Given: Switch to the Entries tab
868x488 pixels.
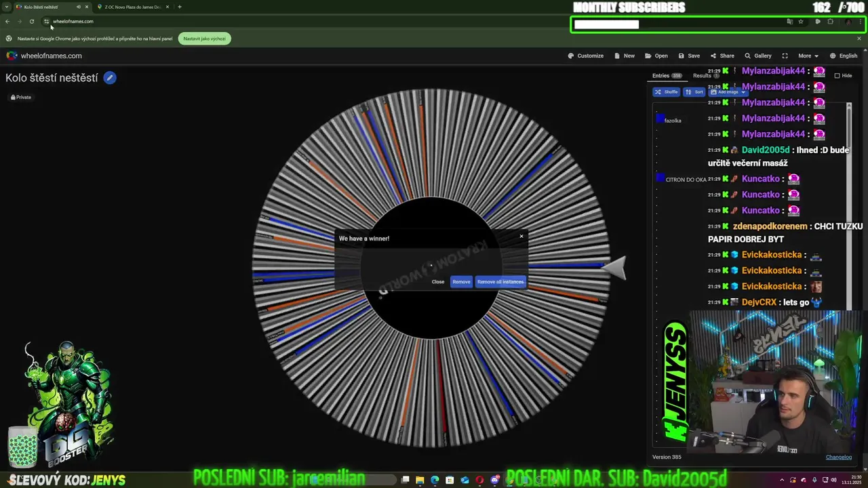Looking at the screenshot, I should tap(667, 75).
